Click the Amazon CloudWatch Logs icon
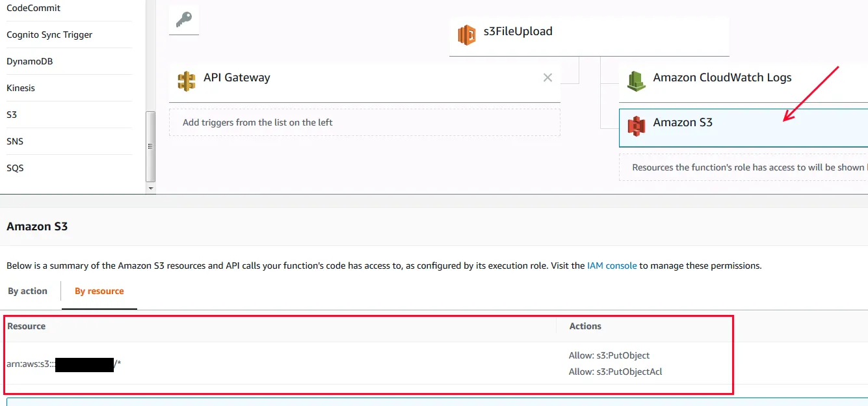This screenshot has height=406, width=868. [636, 81]
